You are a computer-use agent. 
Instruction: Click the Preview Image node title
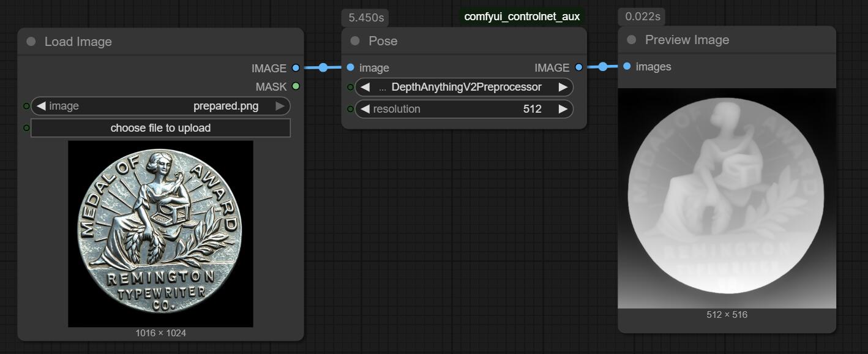click(687, 40)
